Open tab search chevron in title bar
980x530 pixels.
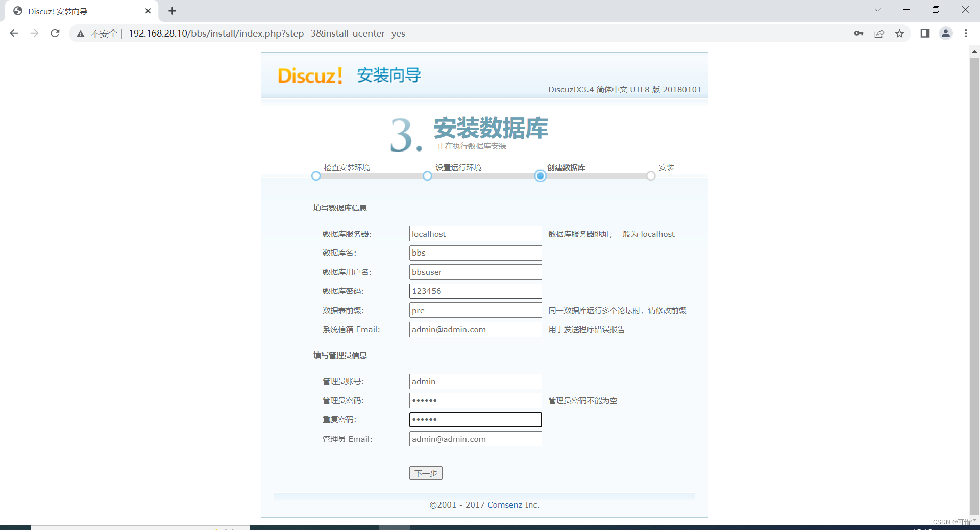(877, 10)
